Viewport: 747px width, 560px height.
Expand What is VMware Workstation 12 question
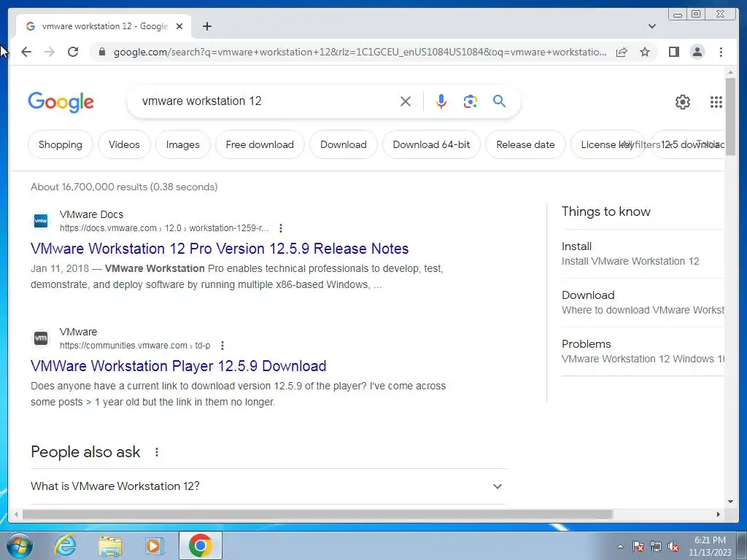point(268,486)
